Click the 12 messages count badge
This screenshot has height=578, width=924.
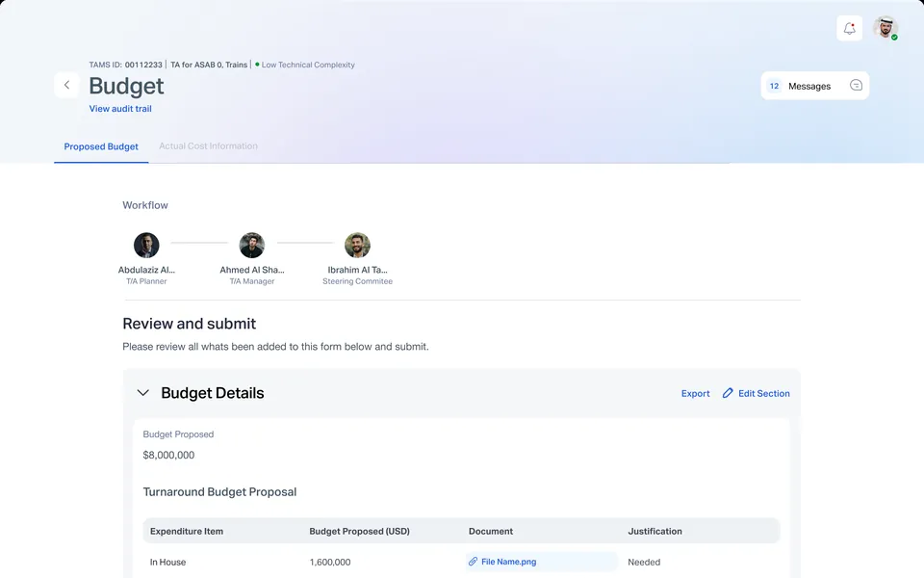coord(774,86)
